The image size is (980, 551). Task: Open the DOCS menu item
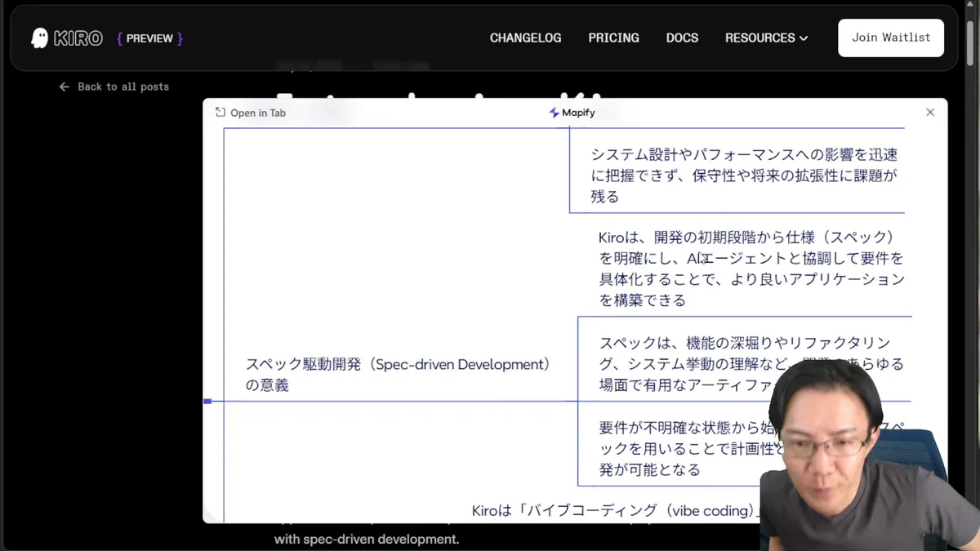tap(682, 38)
